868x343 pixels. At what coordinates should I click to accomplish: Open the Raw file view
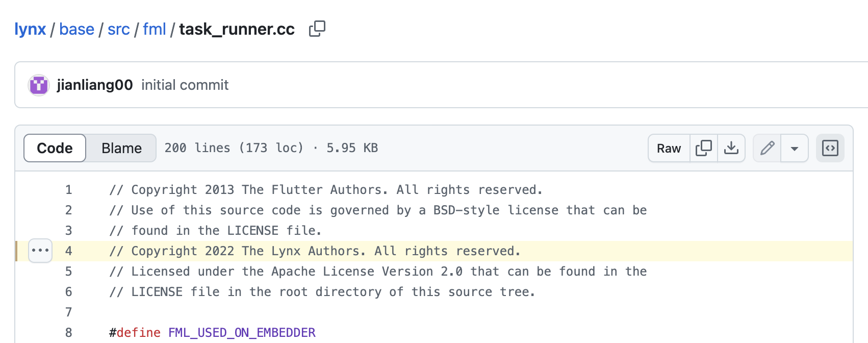(x=669, y=148)
